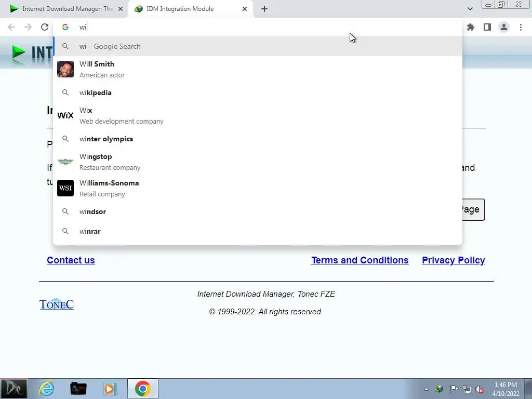
Task: Select the wikipedia suggestion
Action: (x=258, y=92)
